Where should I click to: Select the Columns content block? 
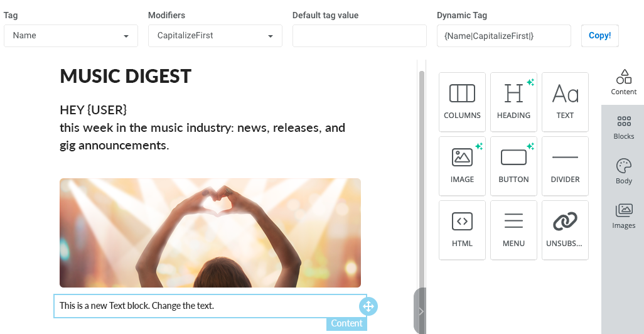[462, 102]
